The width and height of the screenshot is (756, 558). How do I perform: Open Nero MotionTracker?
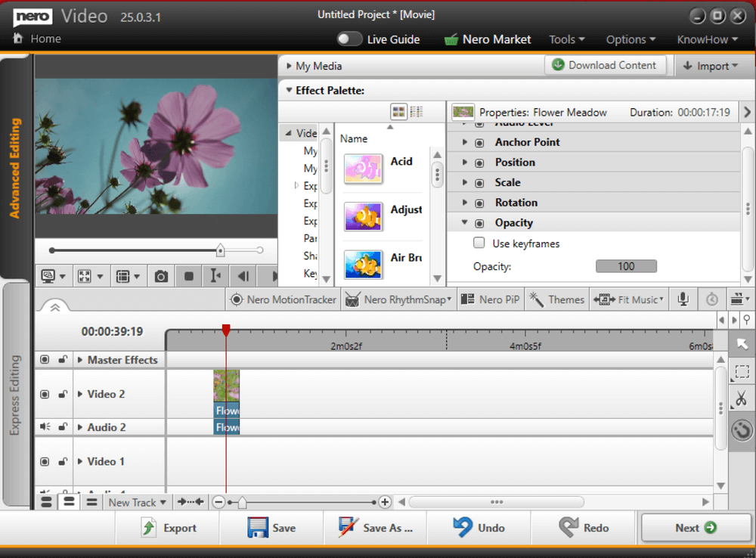[x=283, y=299]
